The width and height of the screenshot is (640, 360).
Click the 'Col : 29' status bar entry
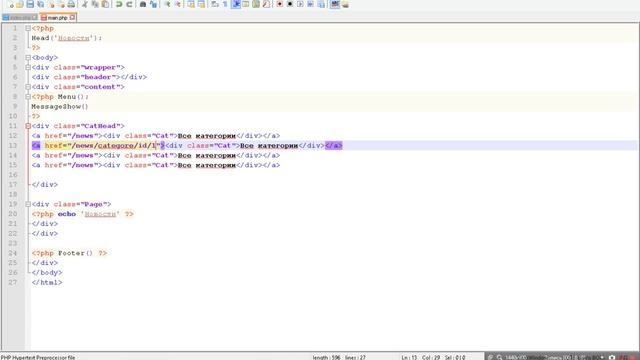tap(431, 357)
